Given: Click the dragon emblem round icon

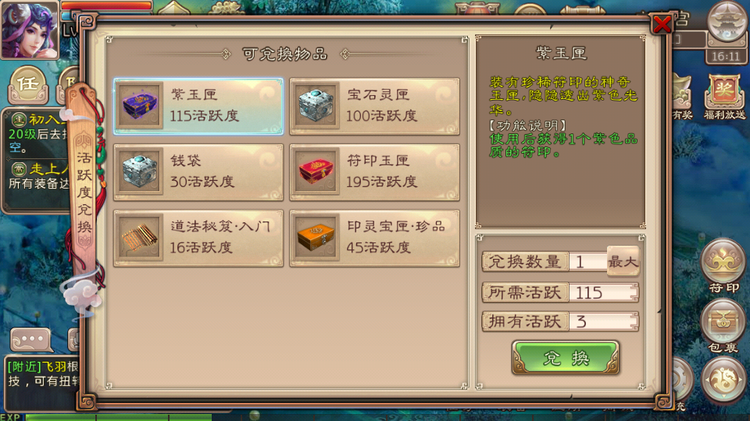Looking at the screenshot, I should coord(723,379).
